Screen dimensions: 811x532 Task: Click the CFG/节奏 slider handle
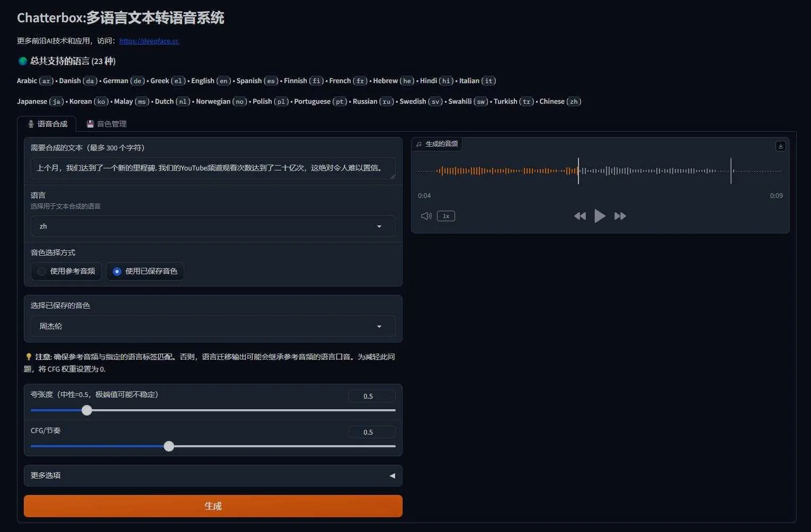pyautogui.click(x=169, y=446)
